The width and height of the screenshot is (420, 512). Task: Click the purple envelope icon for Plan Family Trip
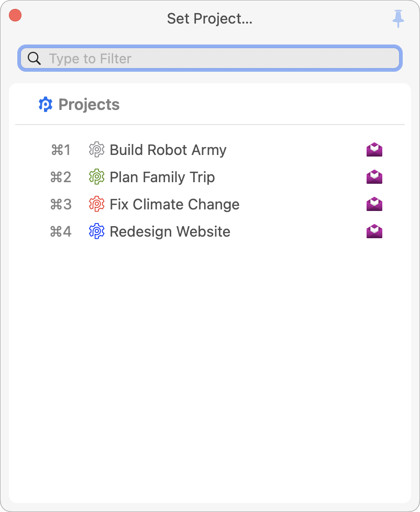tap(374, 177)
